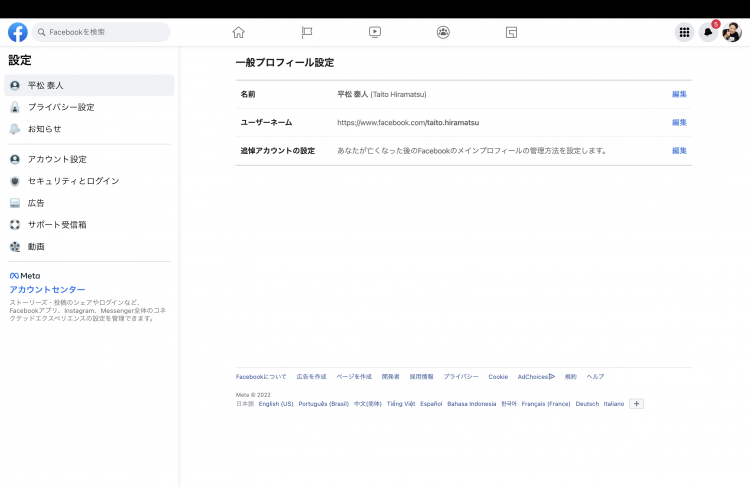Open the Cookie footer link
The height and width of the screenshot is (487, 750).
[x=498, y=377]
